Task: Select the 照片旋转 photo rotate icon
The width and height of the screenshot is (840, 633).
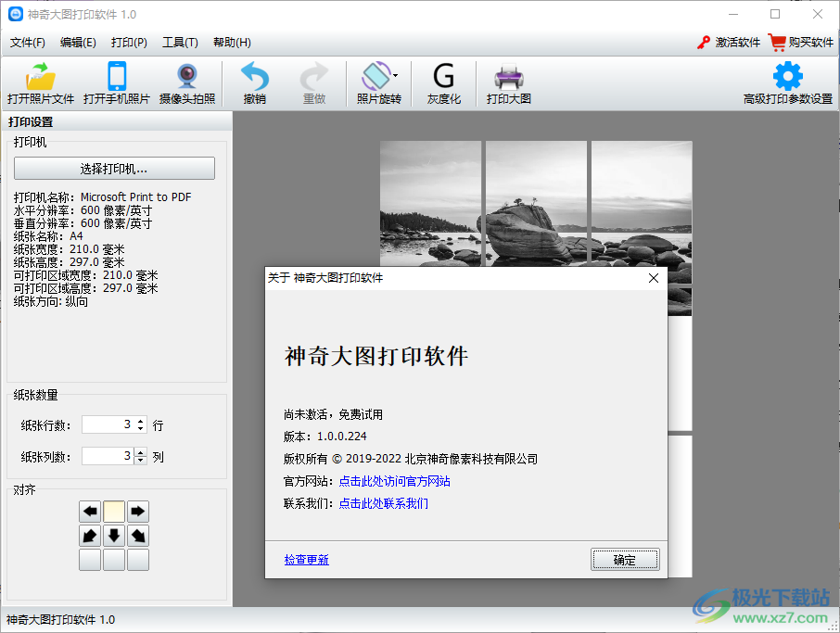Action: (x=376, y=83)
